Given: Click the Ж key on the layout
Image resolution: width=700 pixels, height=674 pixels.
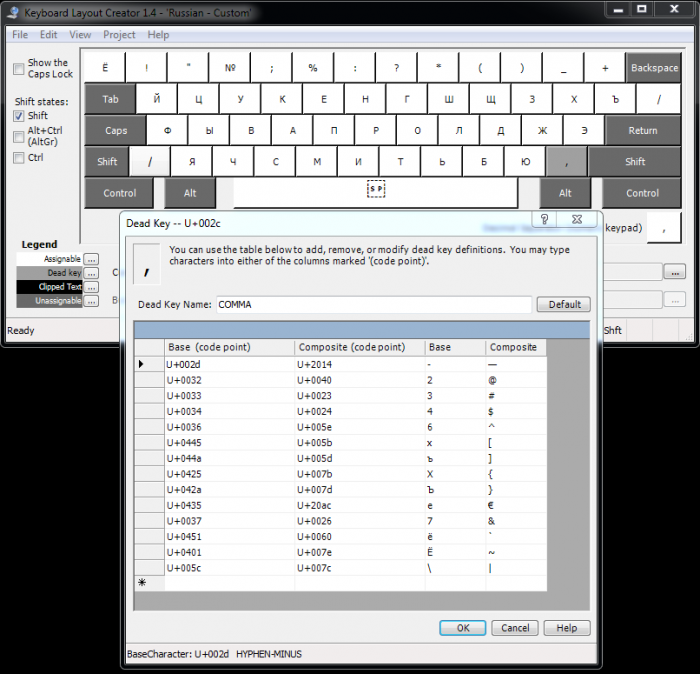Looking at the screenshot, I should [542, 130].
